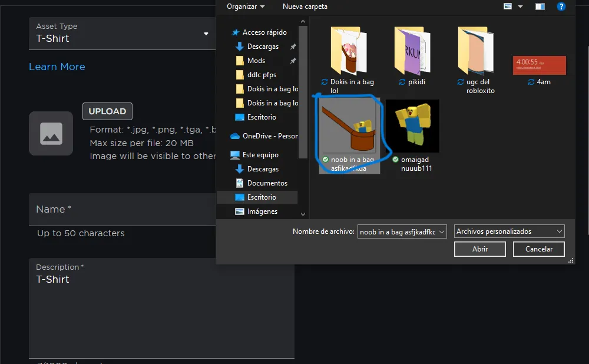589x364 pixels.
Task: Select the 4am image file
Action: point(539,70)
